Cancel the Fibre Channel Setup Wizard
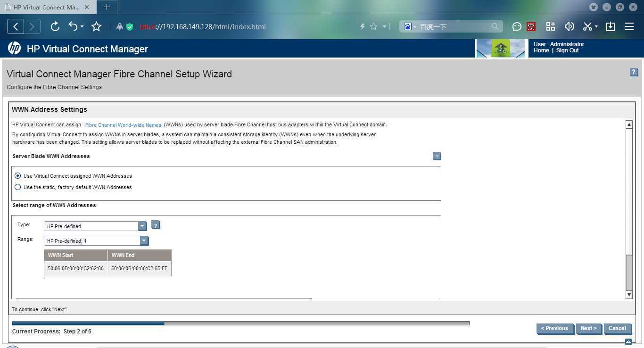Viewport: 644px width, 348px height. coord(617,329)
